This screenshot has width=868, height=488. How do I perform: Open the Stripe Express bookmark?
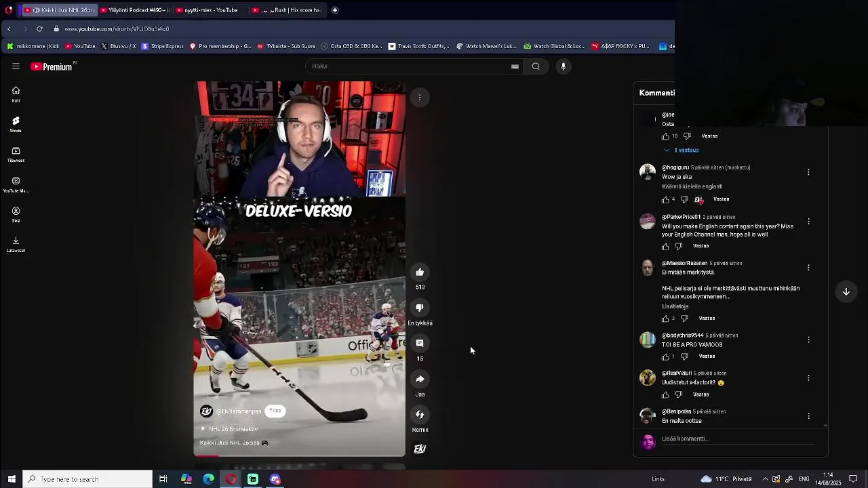click(x=162, y=46)
